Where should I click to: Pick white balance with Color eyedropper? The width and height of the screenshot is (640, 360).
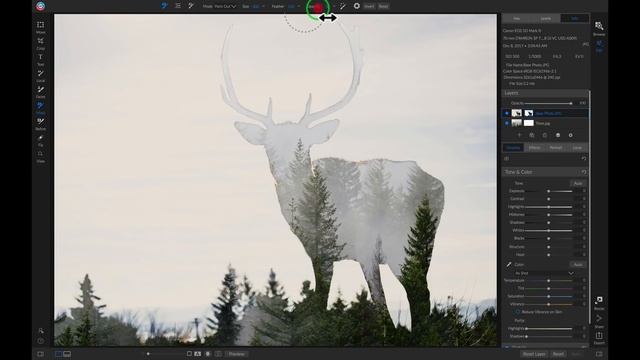509,264
